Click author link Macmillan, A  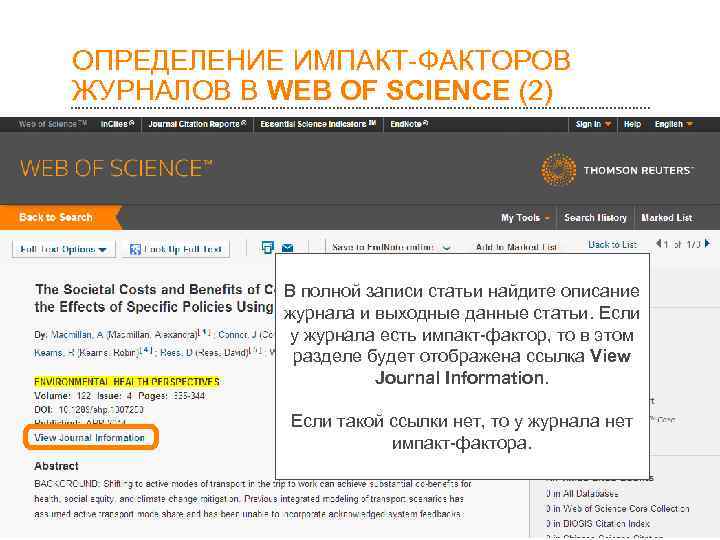(x=77, y=335)
